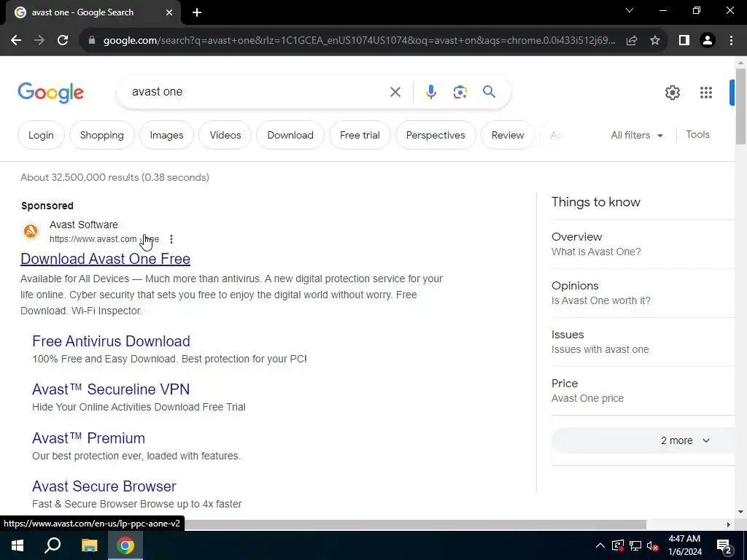The height and width of the screenshot is (560, 747).
Task: Filter results by Shopping
Action: click(x=102, y=135)
